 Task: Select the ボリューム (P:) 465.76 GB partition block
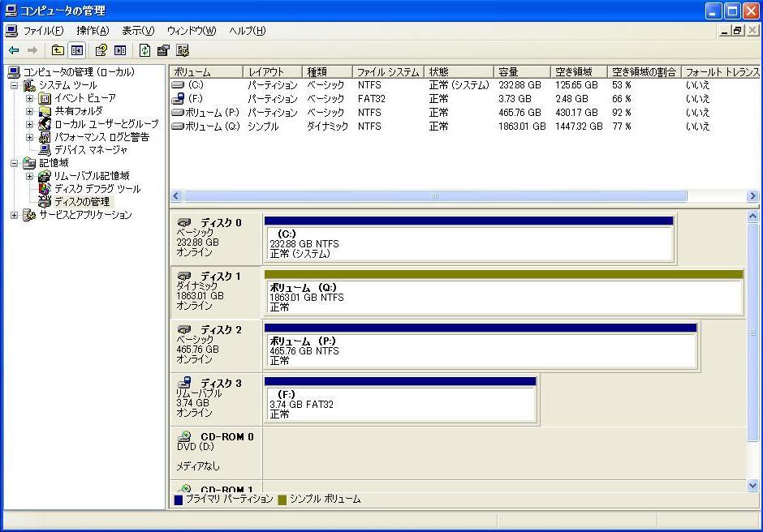pyautogui.click(x=481, y=346)
